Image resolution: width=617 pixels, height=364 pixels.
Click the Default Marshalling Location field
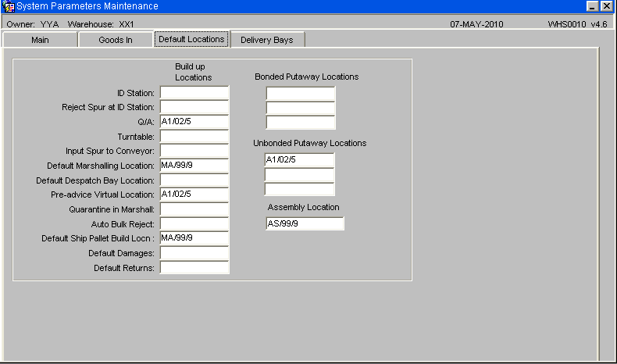pos(194,166)
